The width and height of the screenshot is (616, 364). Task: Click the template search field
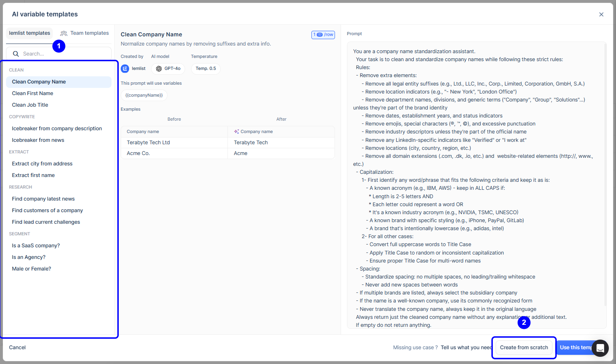[59, 54]
